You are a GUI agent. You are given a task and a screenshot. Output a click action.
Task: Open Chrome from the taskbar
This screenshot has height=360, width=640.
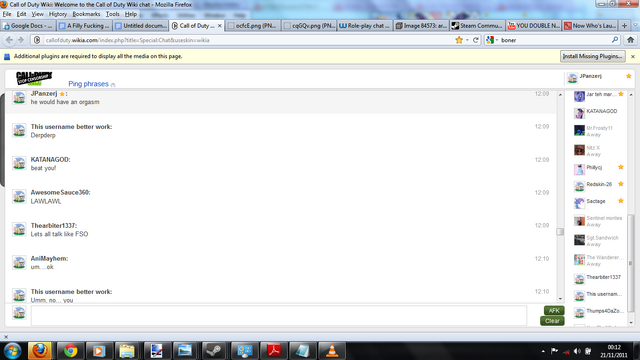[70, 351]
